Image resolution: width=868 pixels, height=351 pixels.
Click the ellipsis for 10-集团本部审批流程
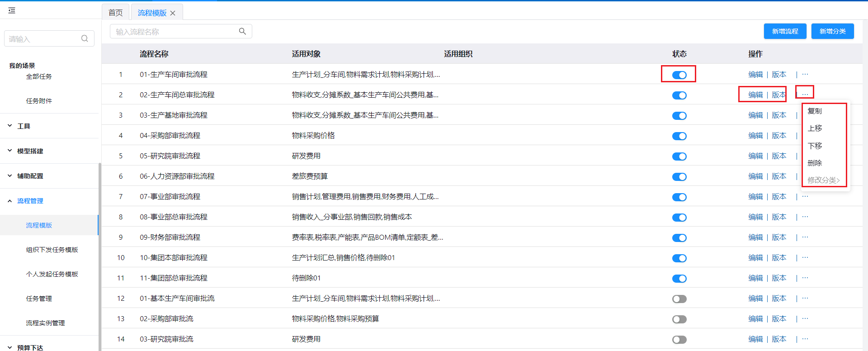(805, 257)
